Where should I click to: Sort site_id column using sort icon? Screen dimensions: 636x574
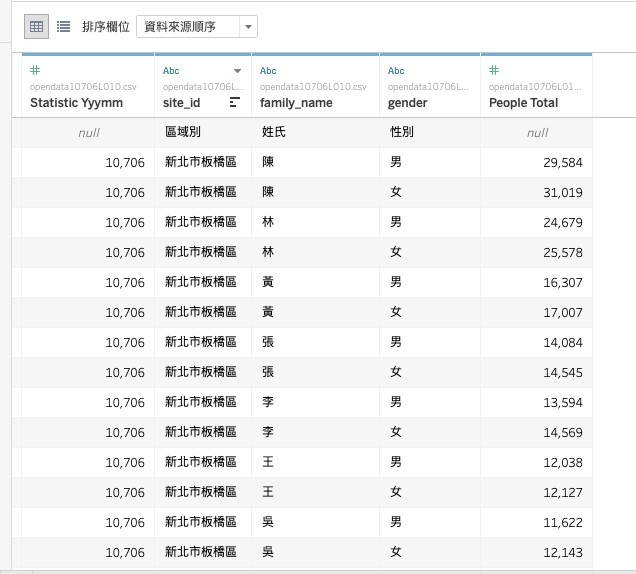point(234,102)
